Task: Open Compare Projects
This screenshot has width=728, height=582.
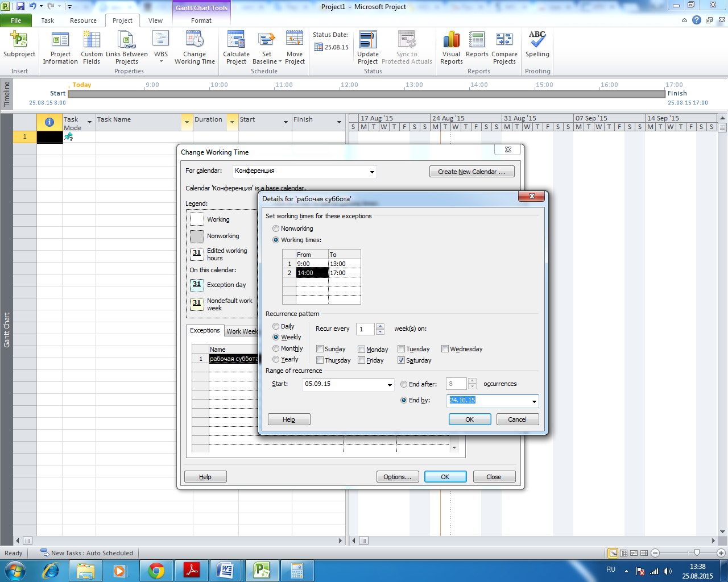Action: point(504,48)
